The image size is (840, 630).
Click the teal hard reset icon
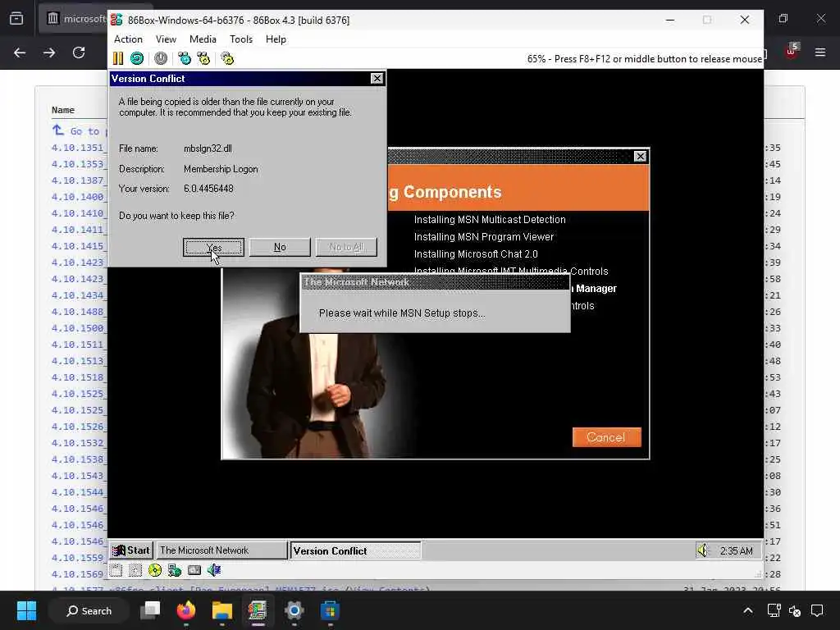pos(137,58)
